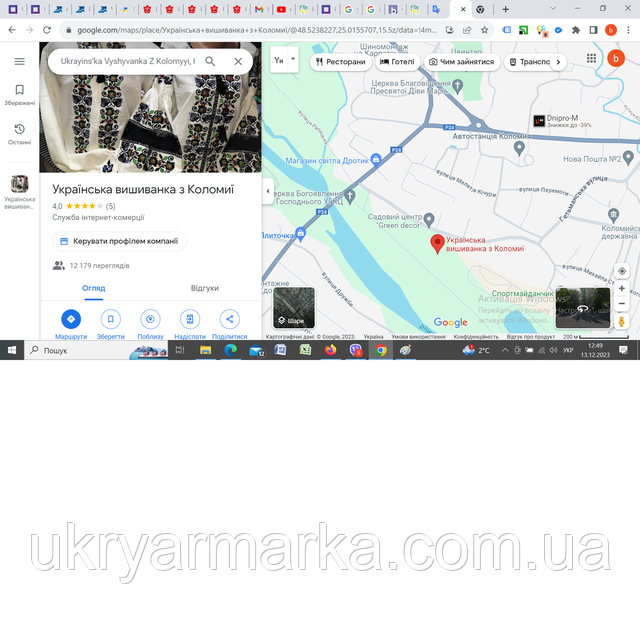The width and height of the screenshot is (640, 640).
Task: Open the Шари layers thumbnail
Action: (x=294, y=308)
